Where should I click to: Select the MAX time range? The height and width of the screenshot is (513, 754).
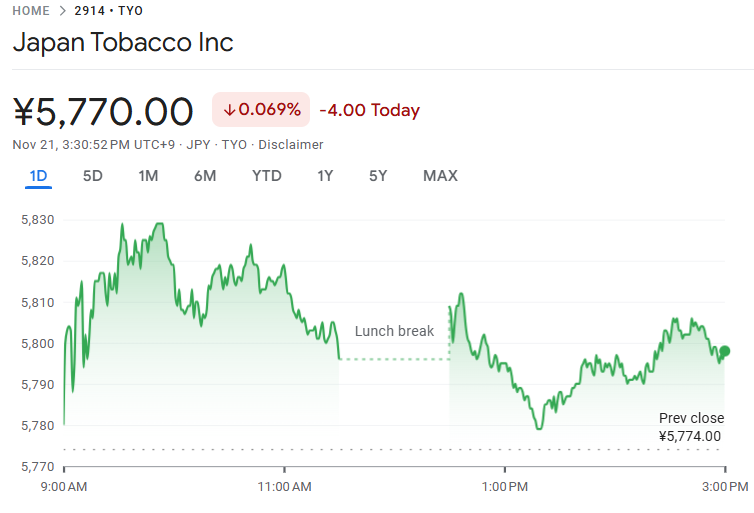click(440, 176)
